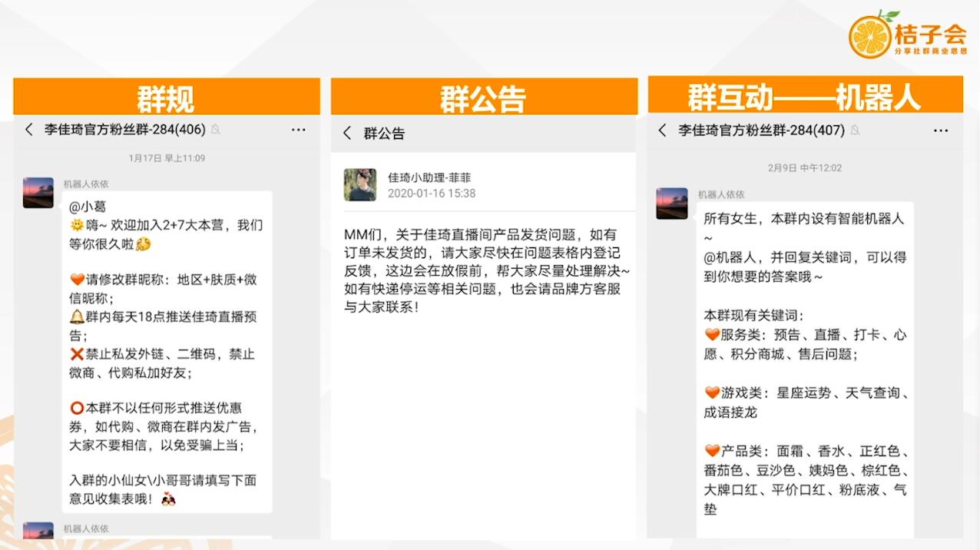Click mute bell icon beside the 284(407) title
This screenshot has height=550, width=980.
pos(855,131)
